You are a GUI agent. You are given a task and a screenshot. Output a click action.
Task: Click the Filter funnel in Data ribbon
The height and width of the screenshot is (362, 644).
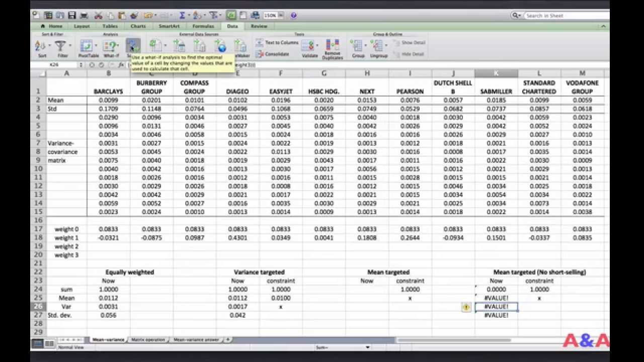coord(60,46)
